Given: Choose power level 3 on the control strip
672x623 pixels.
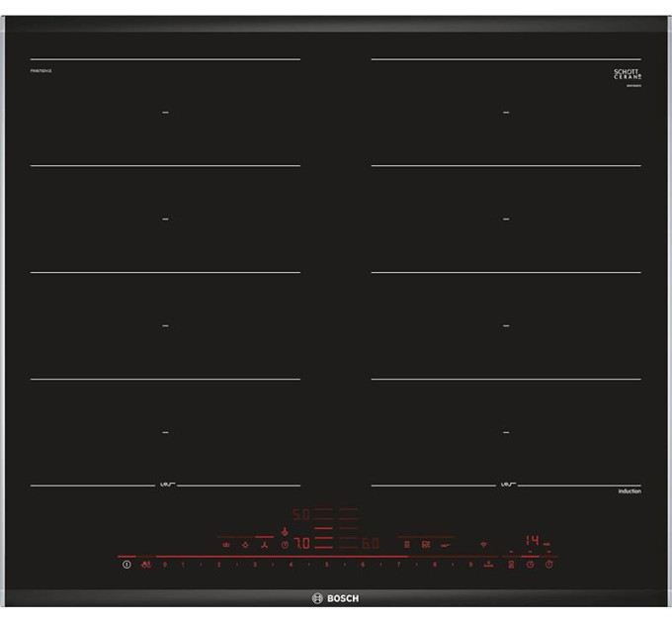Looking at the screenshot, I should [255, 565].
